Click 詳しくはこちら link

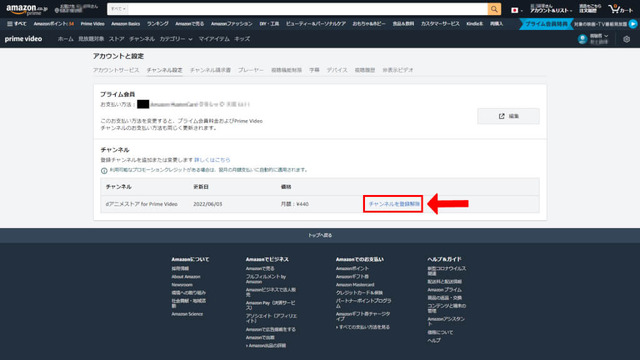(x=212, y=160)
